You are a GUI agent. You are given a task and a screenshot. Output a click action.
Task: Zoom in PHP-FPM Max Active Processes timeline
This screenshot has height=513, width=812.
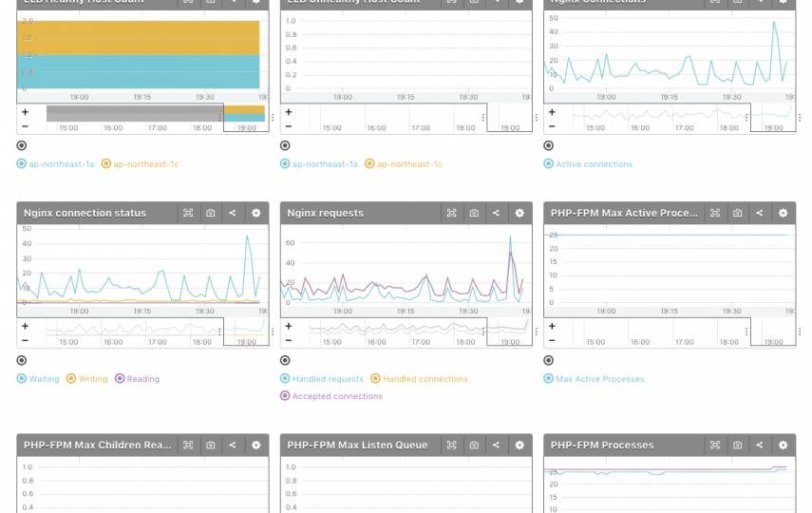click(552, 326)
